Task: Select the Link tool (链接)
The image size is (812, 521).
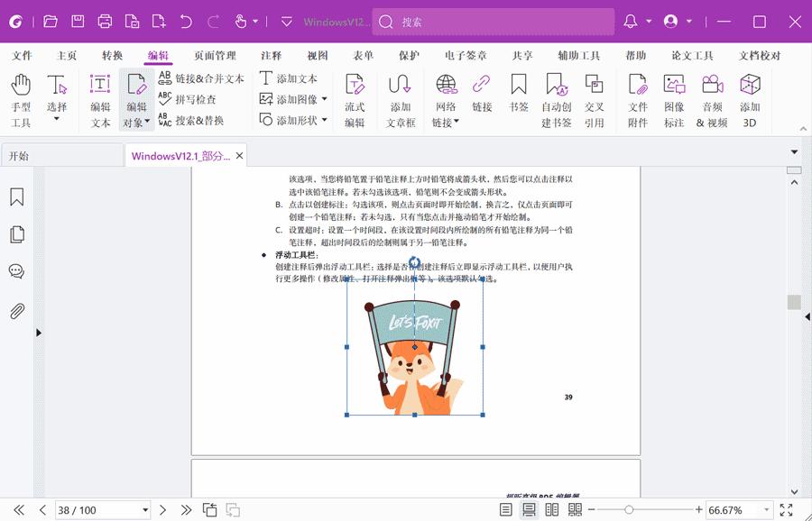Action: 482,93
